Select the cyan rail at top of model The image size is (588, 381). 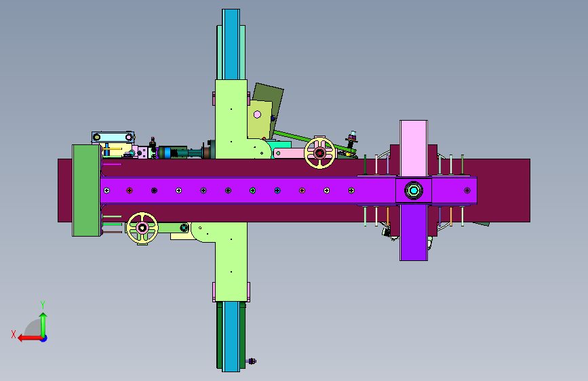[231, 44]
